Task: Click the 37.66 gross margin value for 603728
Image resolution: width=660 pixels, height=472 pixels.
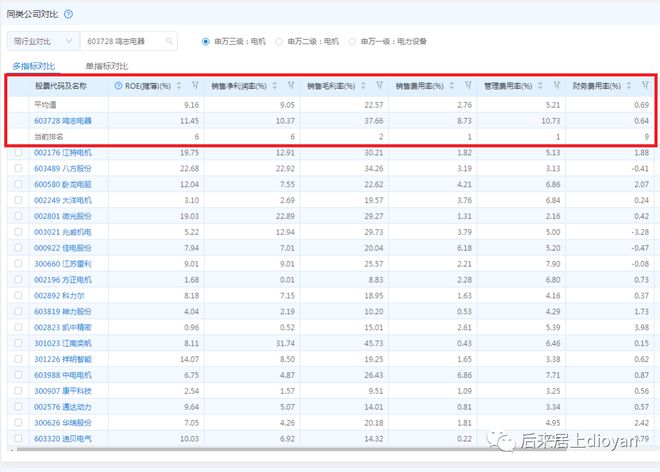Action: click(374, 121)
